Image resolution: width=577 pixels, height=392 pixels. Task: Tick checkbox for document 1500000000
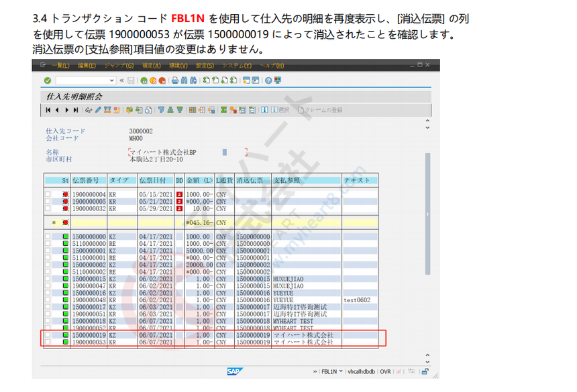point(48,237)
